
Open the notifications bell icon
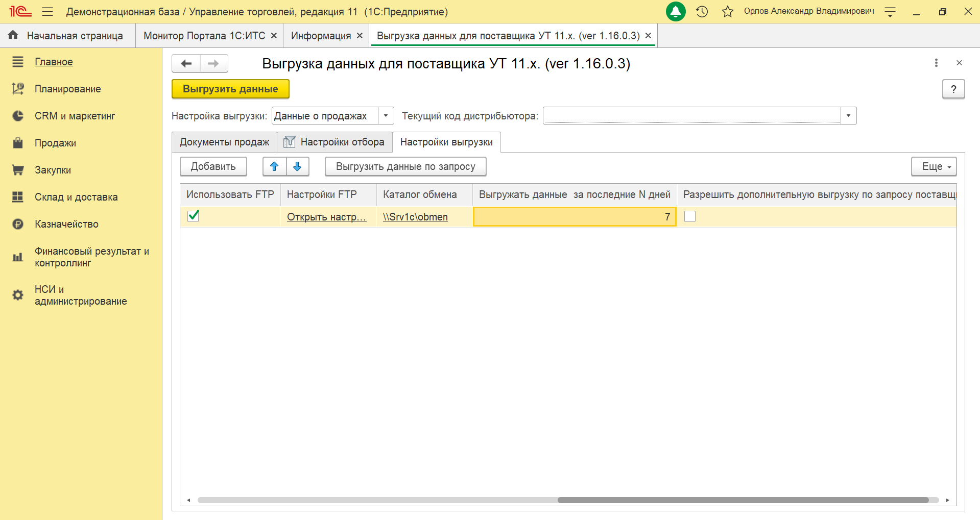(x=676, y=11)
